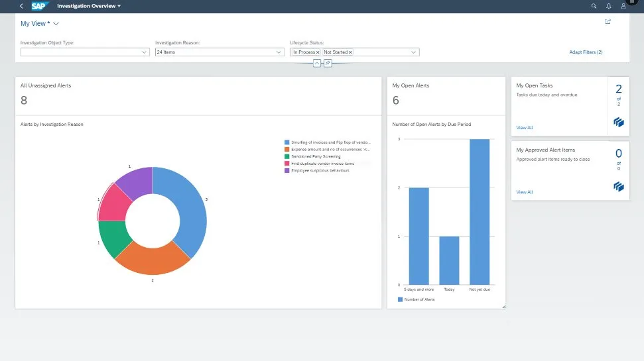
Task: Remove the In Process status token
Action: click(x=318, y=52)
